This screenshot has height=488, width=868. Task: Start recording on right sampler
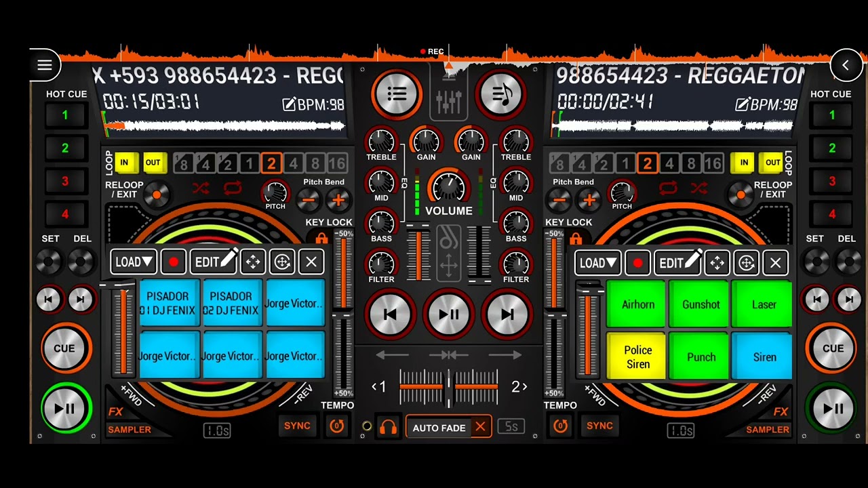point(638,262)
